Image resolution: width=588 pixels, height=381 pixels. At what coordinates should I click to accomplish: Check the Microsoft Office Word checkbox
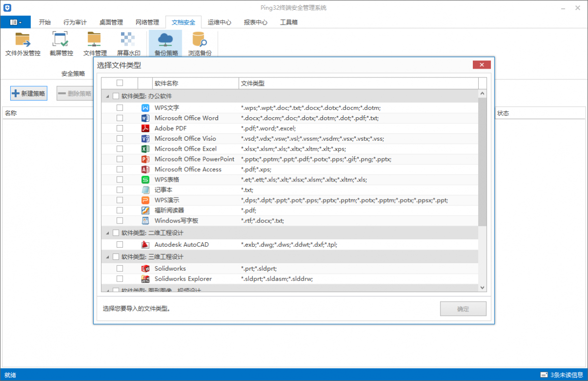pos(120,118)
